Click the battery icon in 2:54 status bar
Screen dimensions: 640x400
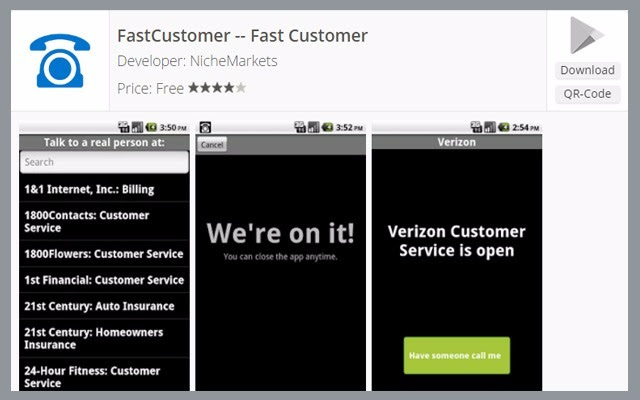pos(504,127)
